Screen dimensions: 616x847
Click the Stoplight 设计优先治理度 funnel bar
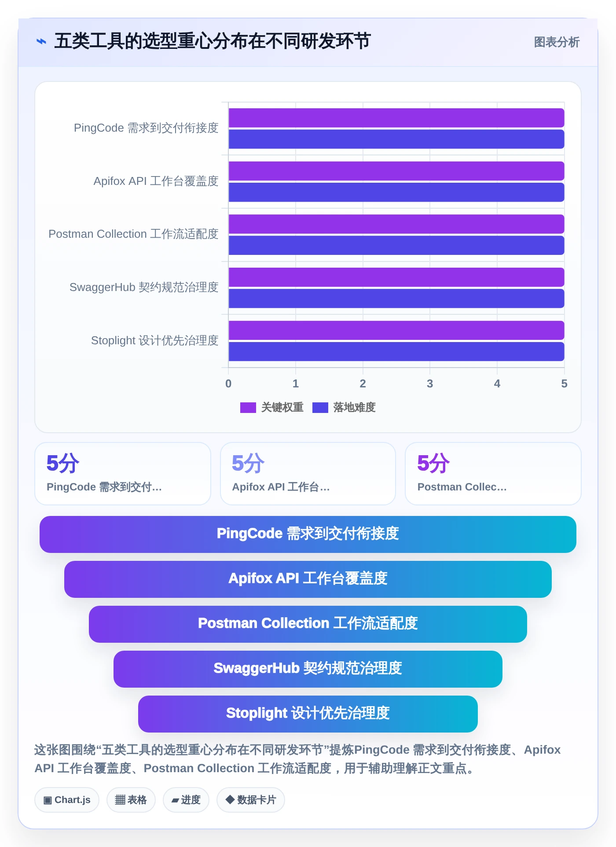(x=308, y=714)
